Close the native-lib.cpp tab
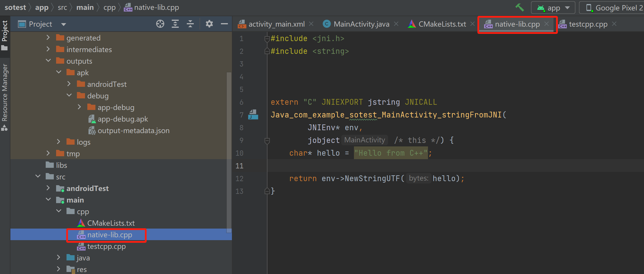Viewport: 644px width, 274px height. click(547, 24)
